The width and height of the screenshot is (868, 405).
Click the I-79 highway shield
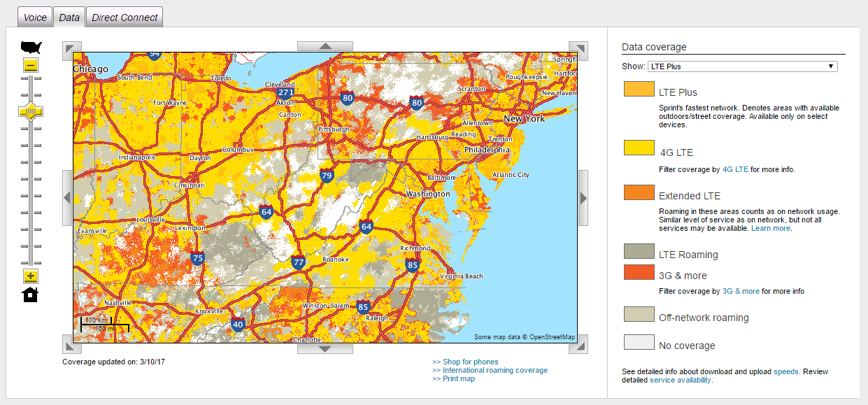[x=327, y=176]
